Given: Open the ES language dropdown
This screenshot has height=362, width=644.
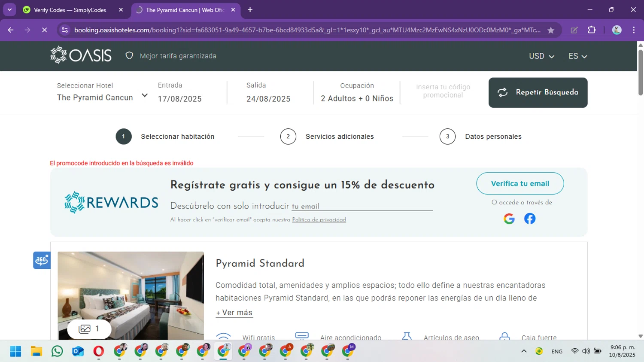Looking at the screenshot, I should pyautogui.click(x=577, y=56).
